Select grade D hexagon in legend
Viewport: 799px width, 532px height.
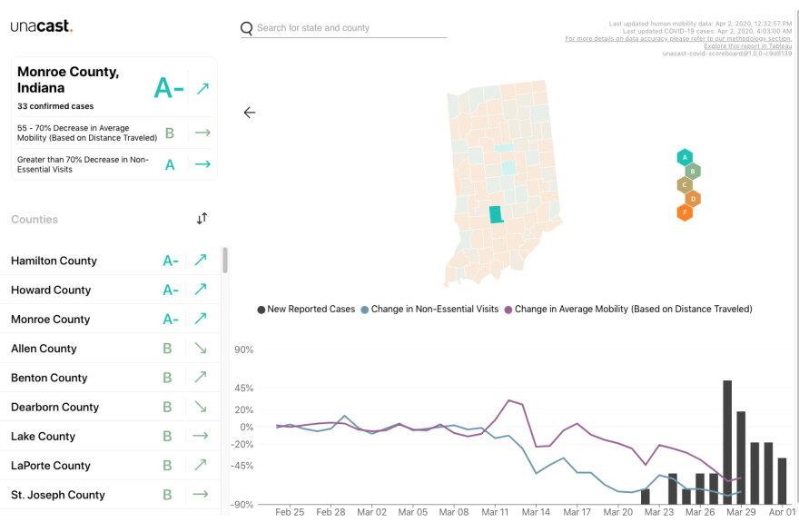click(693, 199)
